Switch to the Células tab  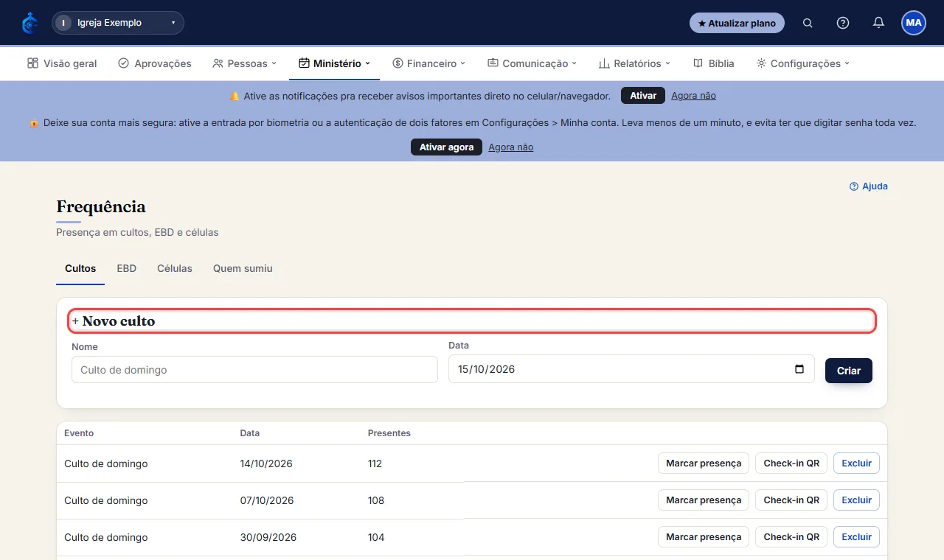175,268
